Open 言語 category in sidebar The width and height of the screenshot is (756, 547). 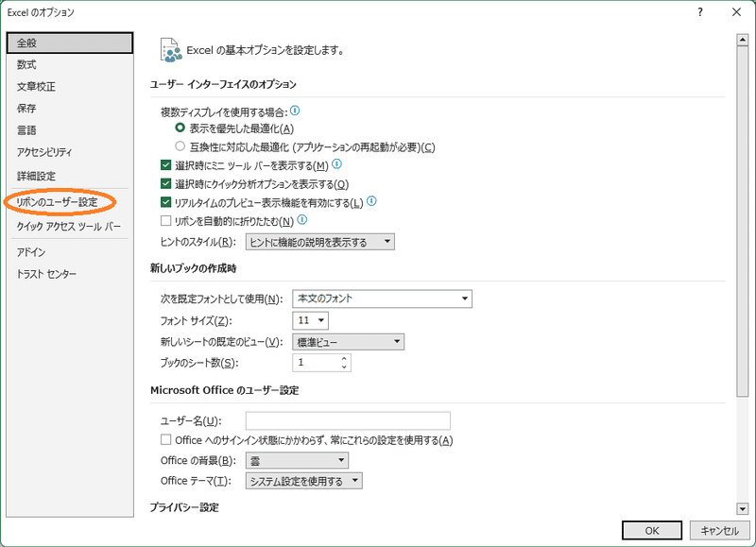70,130
